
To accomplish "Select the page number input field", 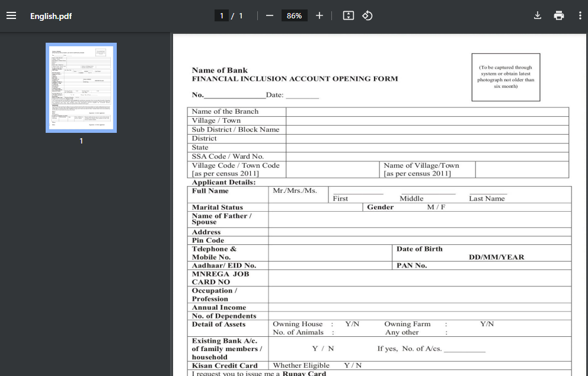I will tap(222, 16).
